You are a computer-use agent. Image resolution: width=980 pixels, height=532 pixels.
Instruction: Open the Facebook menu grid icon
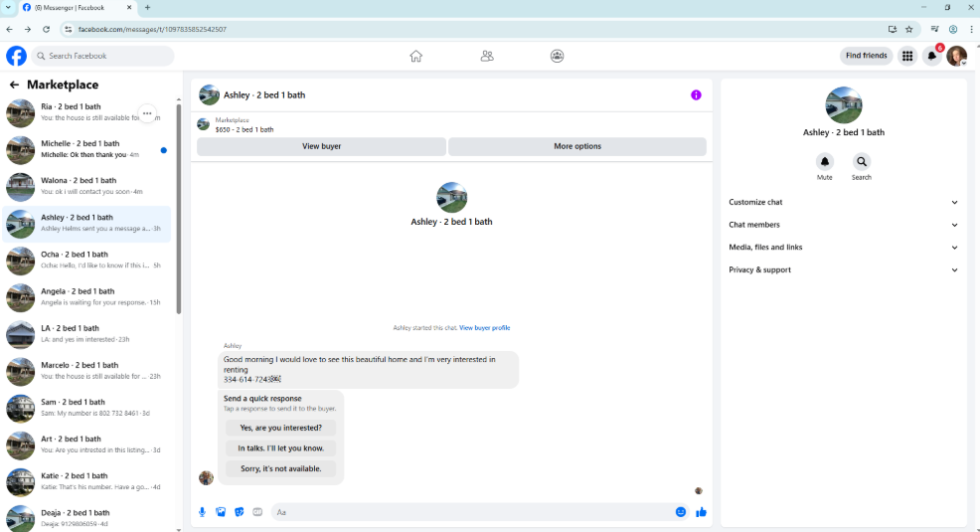point(907,56)
